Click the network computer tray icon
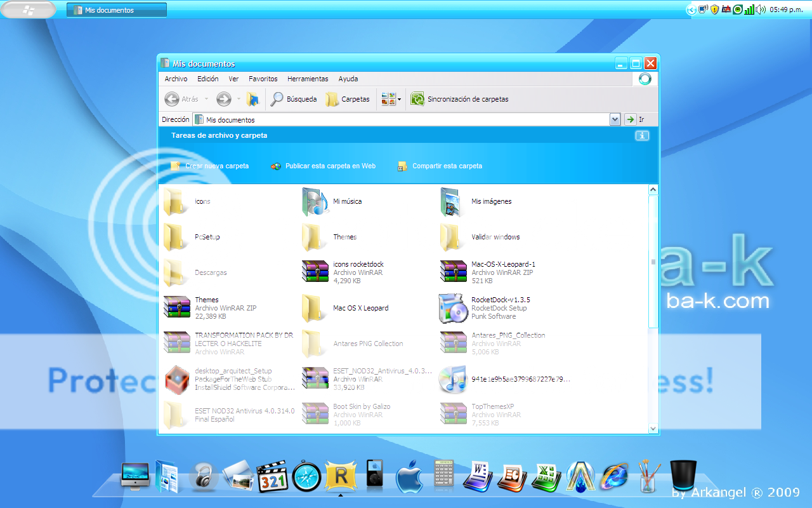 [703, 10]
